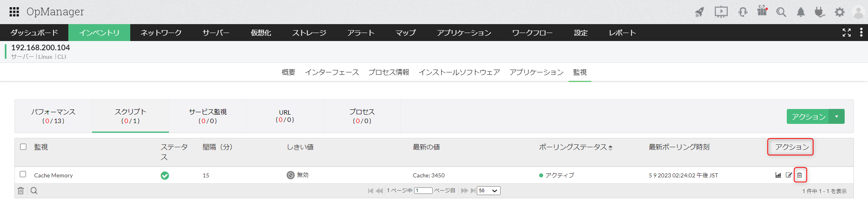Open the アラート menu item
The height and width of the screenshot is (218, 868).
click(x=361, y=33)
